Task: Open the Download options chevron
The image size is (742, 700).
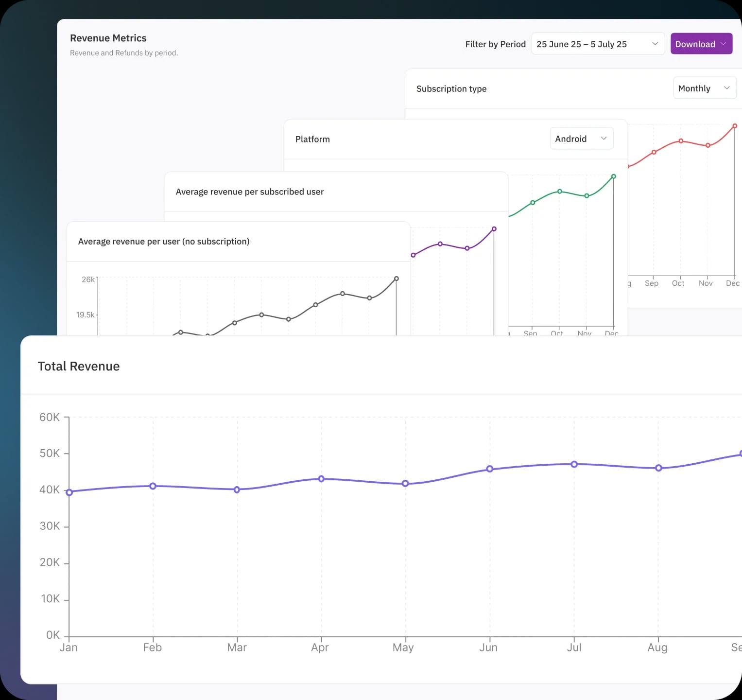Action: (722, 44)
